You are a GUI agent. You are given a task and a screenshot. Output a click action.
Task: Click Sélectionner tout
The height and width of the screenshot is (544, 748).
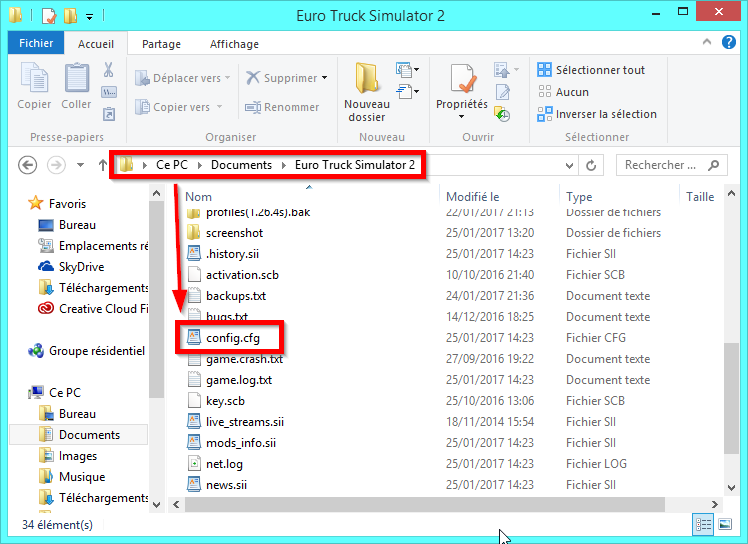591,70
